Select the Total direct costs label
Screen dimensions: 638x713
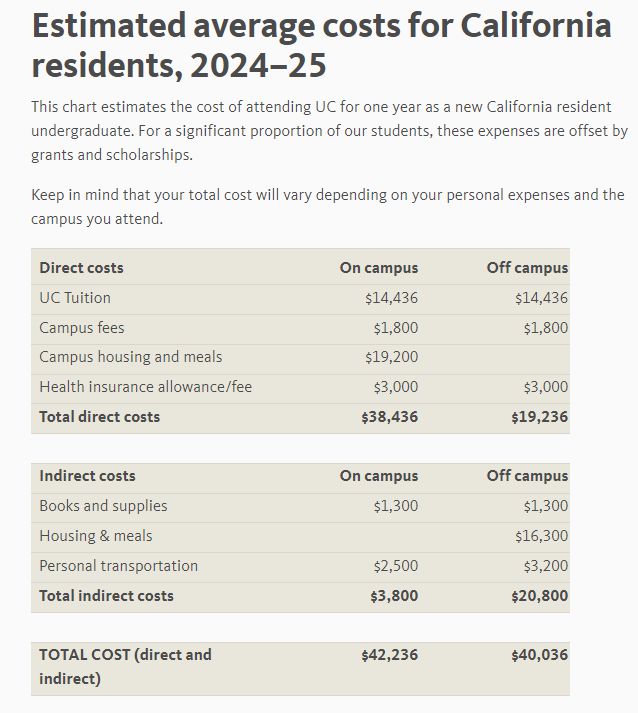pyautogui.click(x=100, y=417)
